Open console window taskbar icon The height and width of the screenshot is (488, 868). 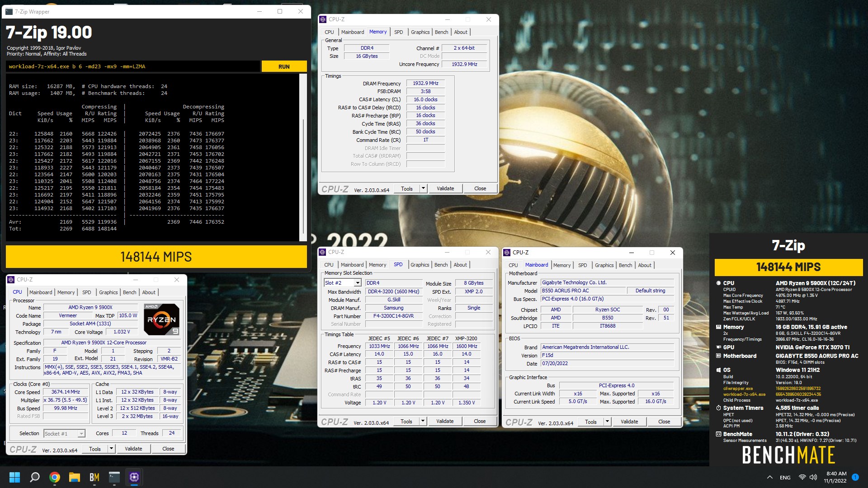coord(114,477)
